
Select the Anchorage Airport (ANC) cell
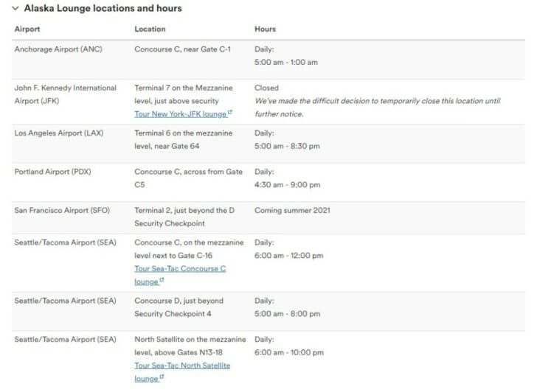point(59,49)
